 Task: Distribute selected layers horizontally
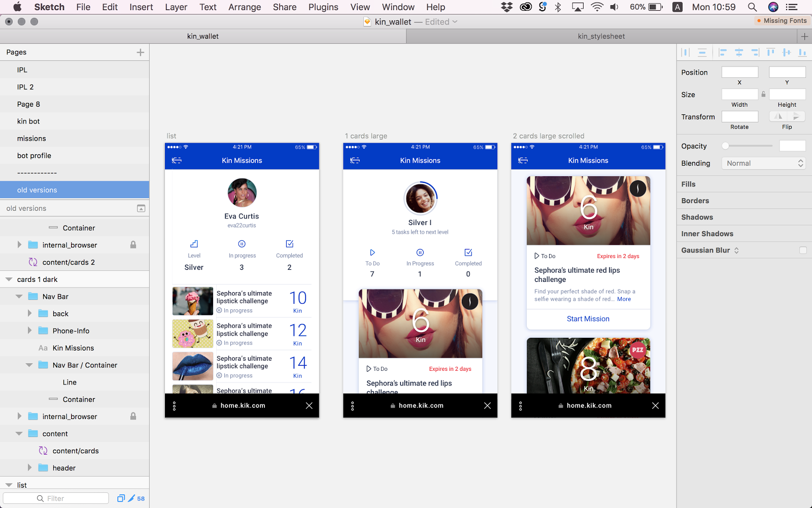pyautogui.click(x=686, y=52)
